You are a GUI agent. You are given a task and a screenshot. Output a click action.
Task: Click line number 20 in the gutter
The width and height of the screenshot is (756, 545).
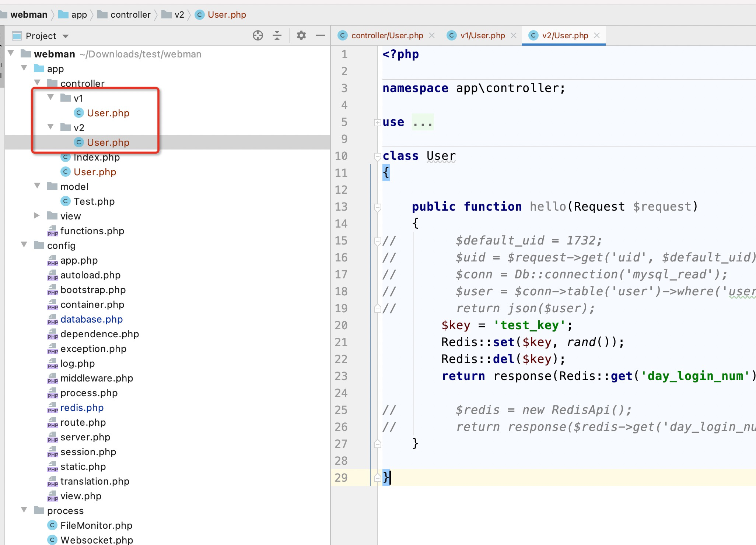pyautogui.click(x=341, y=325)
